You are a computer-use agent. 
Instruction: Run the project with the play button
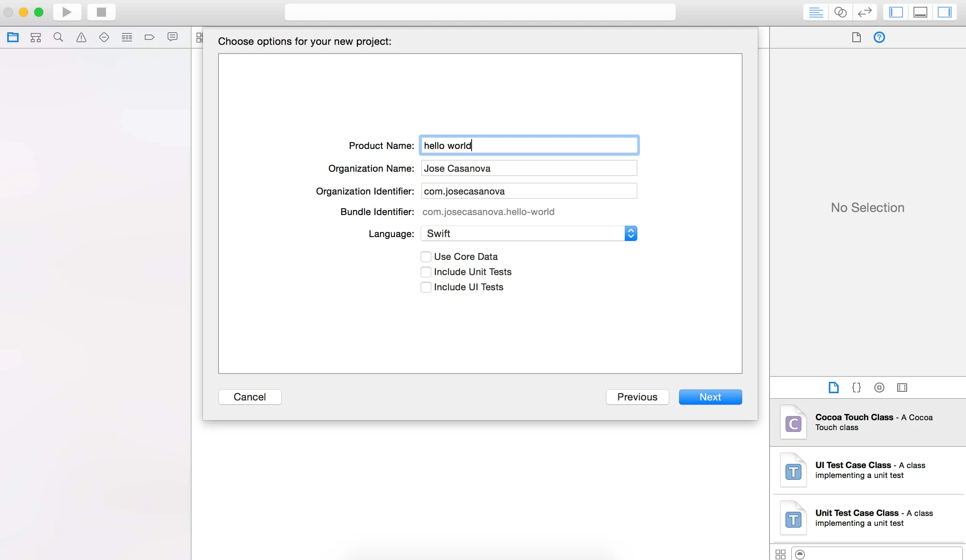point(67,12)
